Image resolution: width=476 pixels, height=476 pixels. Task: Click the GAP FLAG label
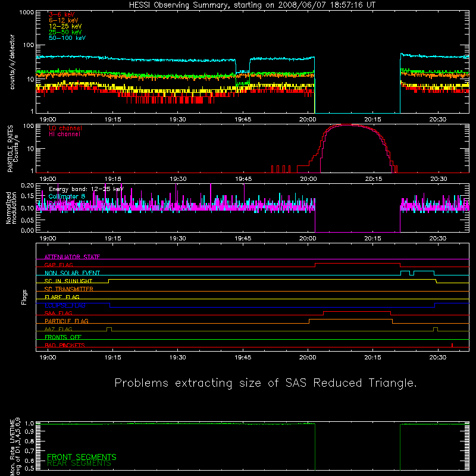pos(58,265)
